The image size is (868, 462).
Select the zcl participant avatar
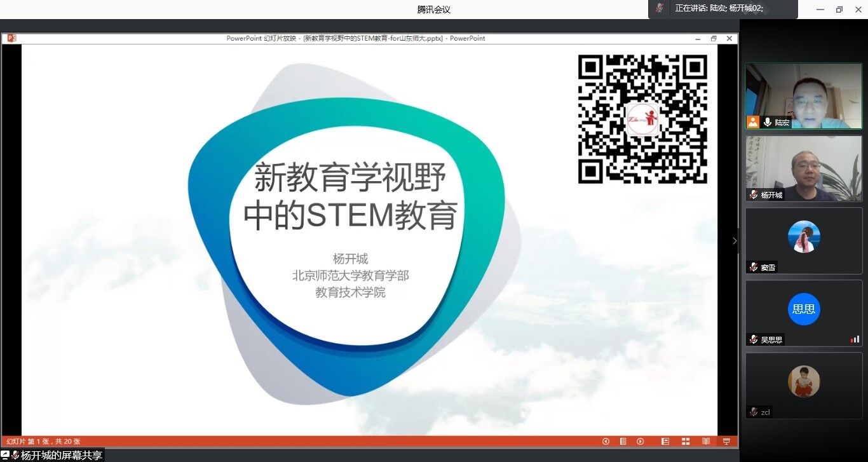(804, 381)
